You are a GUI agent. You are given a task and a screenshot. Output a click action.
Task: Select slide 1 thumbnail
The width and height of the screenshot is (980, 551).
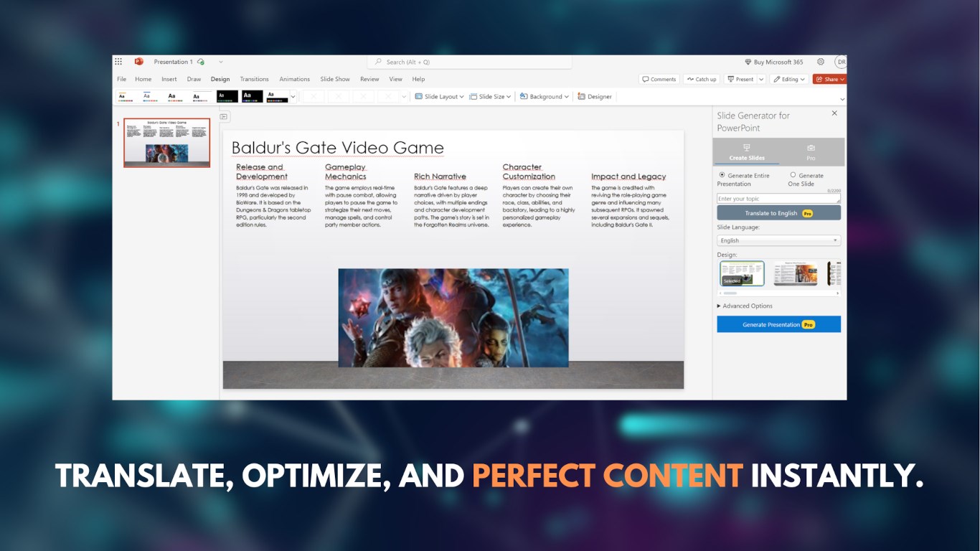pyautogui.click(x=166, y=143)
